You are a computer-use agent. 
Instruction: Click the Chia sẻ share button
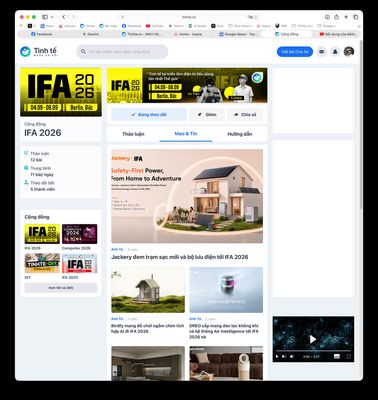click(245, 114)
